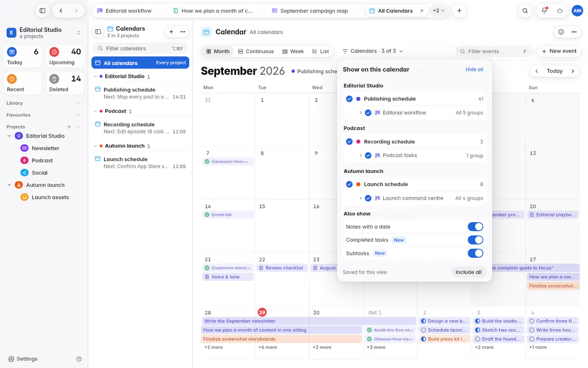Open the Calendars 3 of 3 dropdown
This screenshot has width=588, height=368.
(x=373, y=51)
